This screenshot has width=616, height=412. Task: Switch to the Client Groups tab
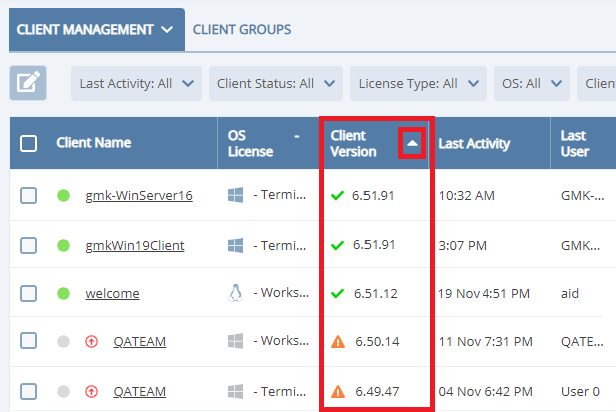(x=242, y=30)
